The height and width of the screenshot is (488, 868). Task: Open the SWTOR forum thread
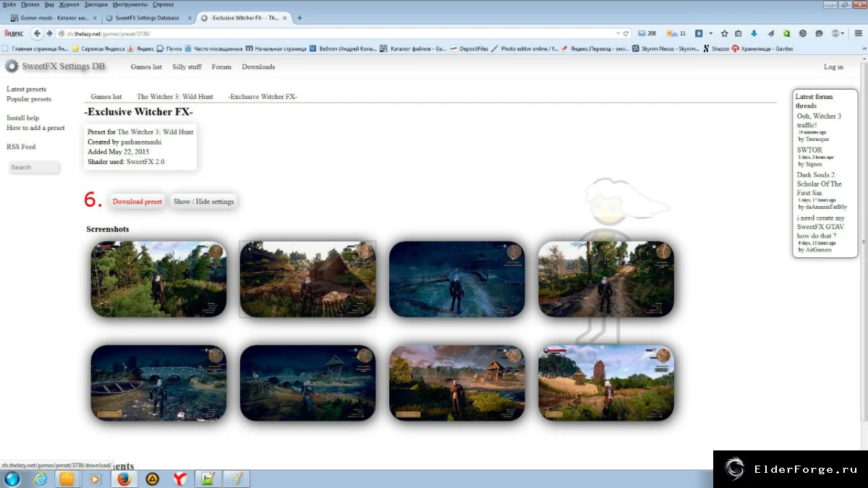coord(809,150)
